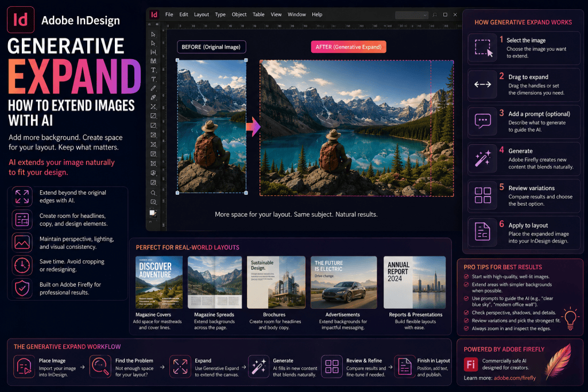Click the large Adobe InDesign Id logo
This screenshot has height=392, width=588.
coord(21,20)
